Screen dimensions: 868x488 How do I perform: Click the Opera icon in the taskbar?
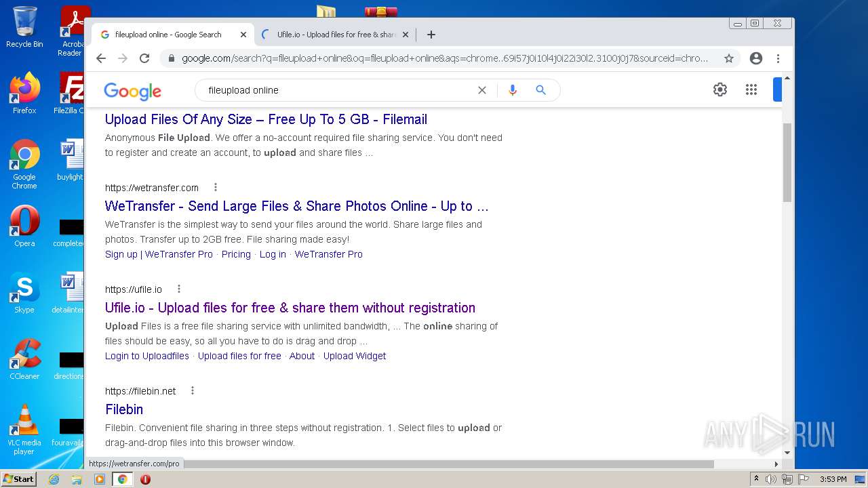(145, 479)
